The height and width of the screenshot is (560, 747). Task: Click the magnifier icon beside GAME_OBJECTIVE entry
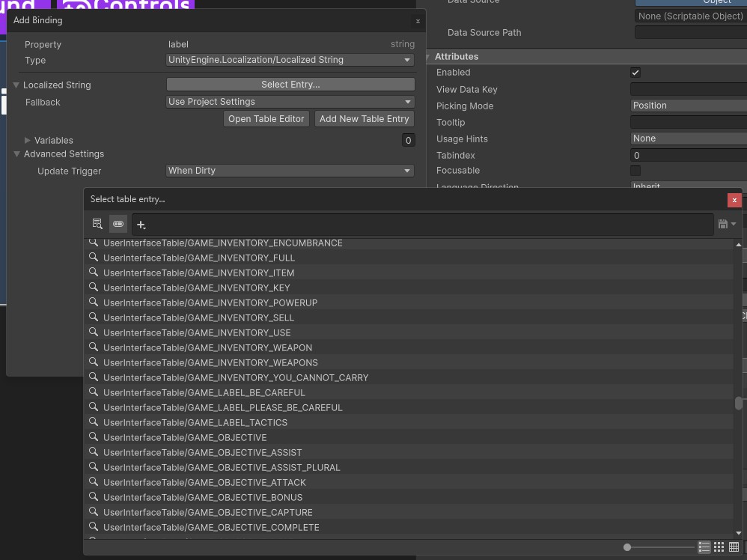coord(94,437)
